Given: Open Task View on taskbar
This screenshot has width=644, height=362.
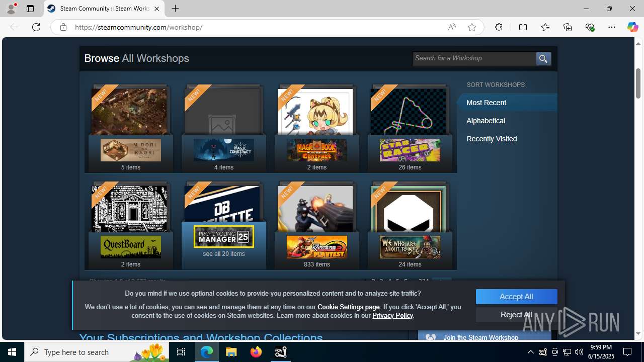Looking at the screenshot, I should click(181, 352).
